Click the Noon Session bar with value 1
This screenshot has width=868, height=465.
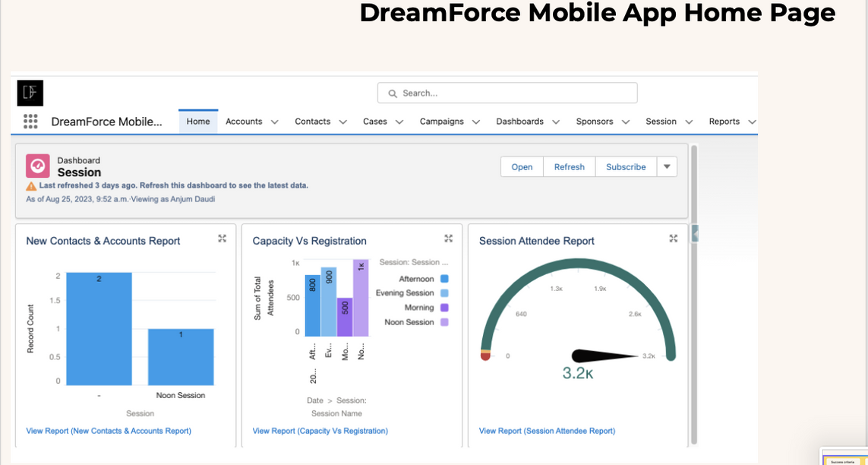pyautogui.click(x=181, y=356)
